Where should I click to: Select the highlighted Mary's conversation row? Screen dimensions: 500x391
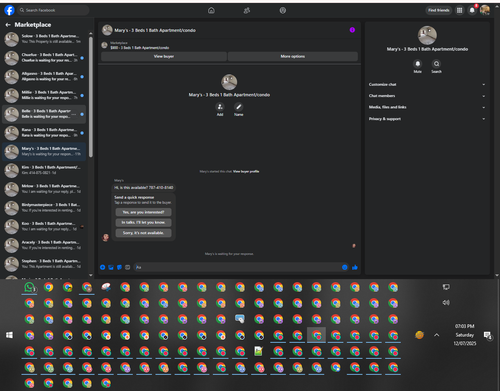pyautogui.click(x=44, y=152)
